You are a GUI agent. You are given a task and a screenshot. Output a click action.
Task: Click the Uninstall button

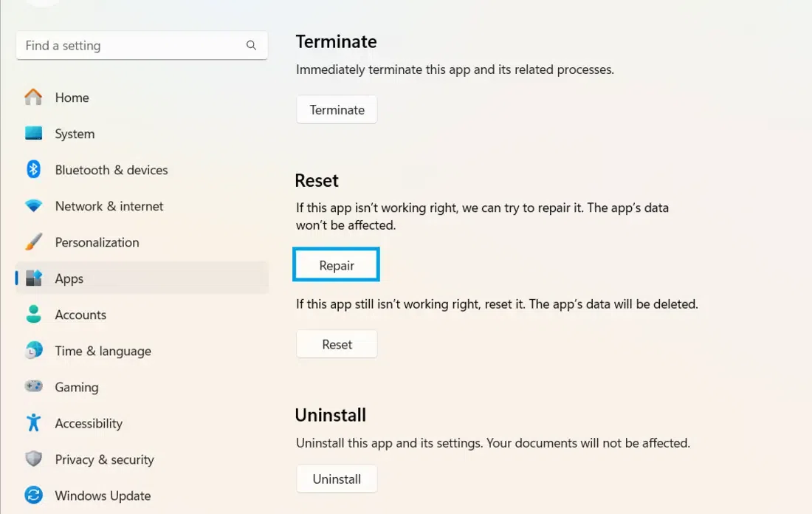[337, 479]
